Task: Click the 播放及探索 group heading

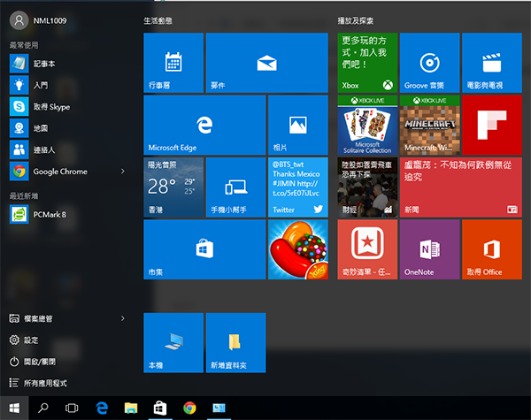Action: 355,21
